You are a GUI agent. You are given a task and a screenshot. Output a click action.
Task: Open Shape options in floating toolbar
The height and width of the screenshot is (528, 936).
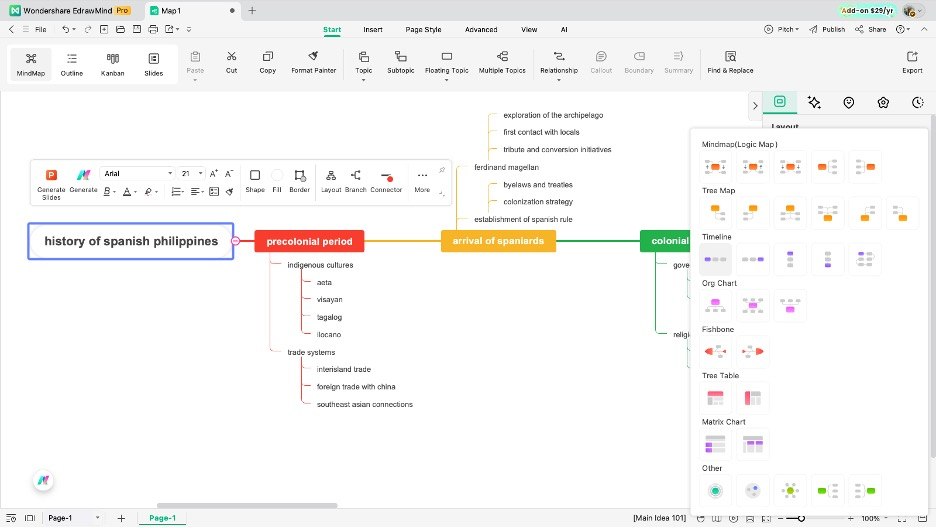pyautogui.click(x=255, y=181)
